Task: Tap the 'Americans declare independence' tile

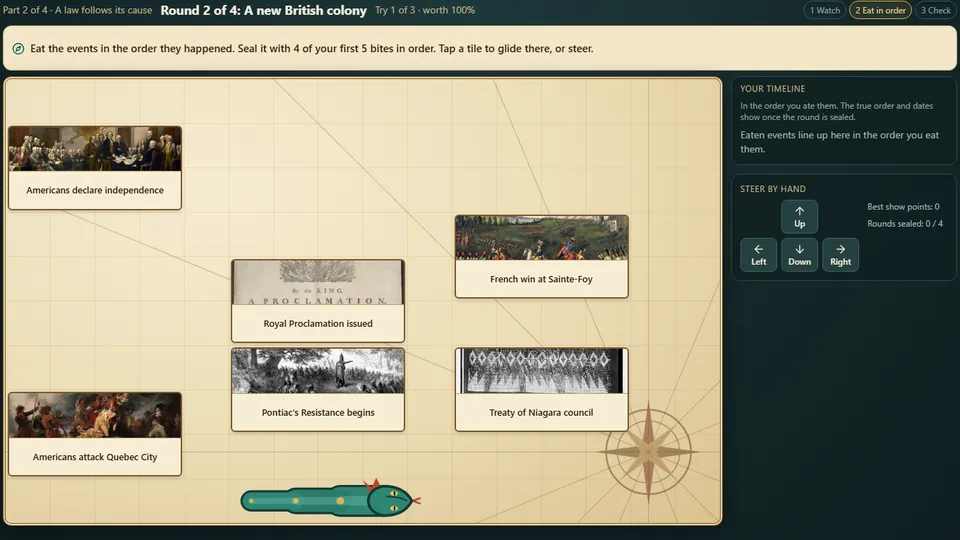Action: [95, 168]
